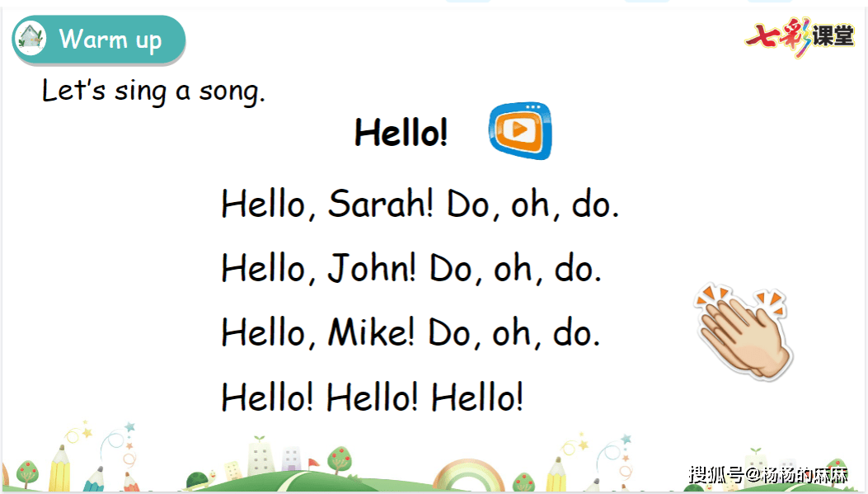This screenshot has width=868, height=494.
Task: Click the white building with sprout on top
Action: click(260, 456)
